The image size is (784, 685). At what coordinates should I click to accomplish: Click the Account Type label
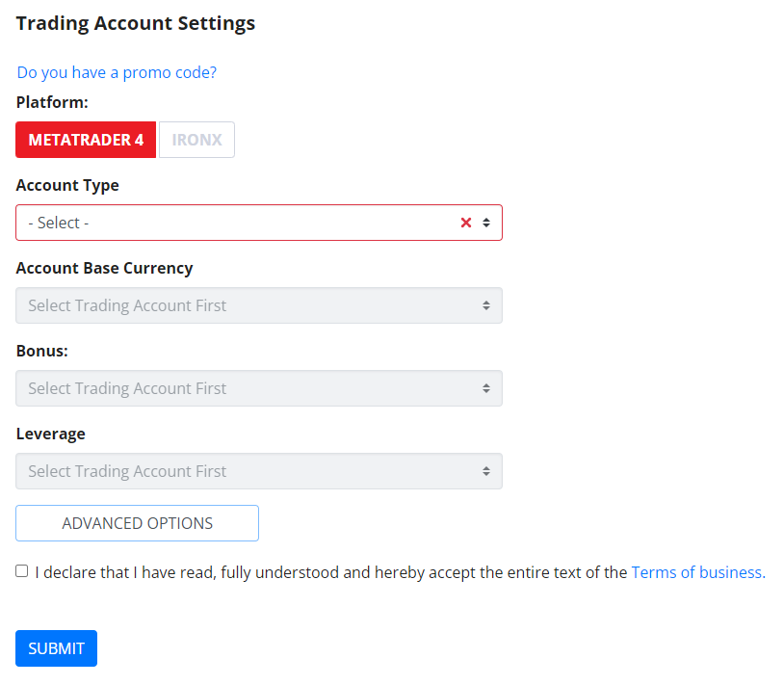(x=67, y=186)
